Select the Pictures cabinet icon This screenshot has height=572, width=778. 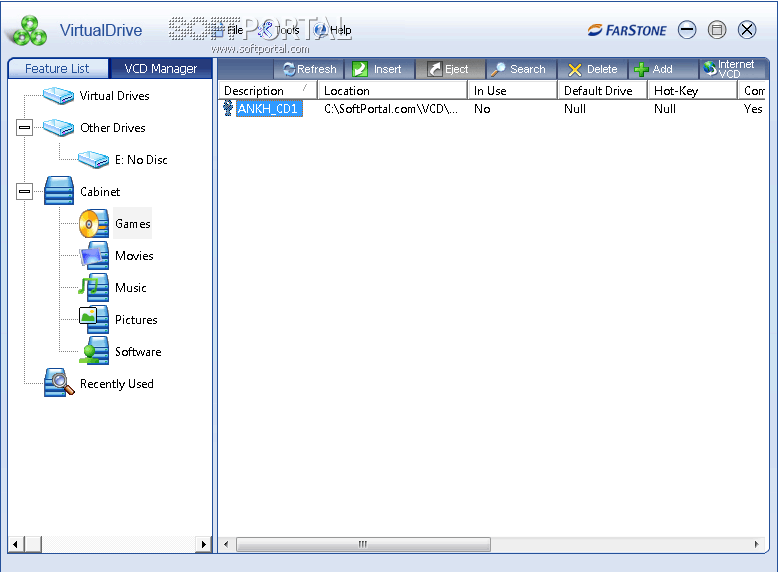(x=94, y=320)
